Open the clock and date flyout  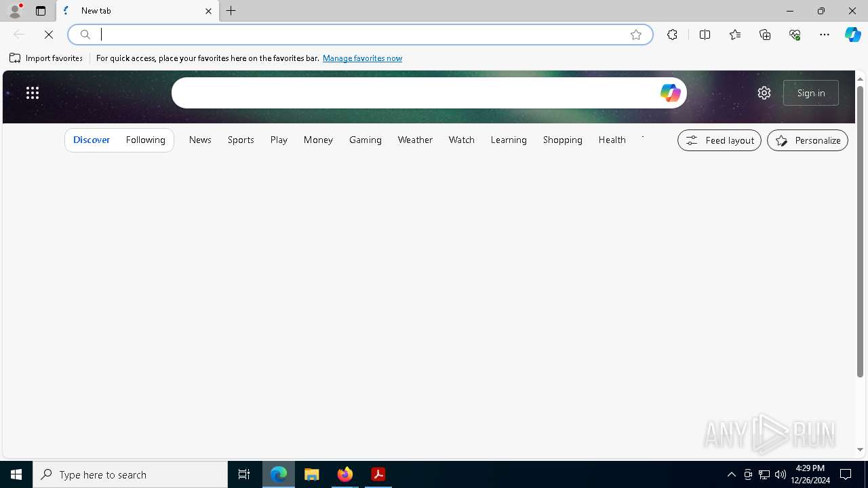pos(810,474)
